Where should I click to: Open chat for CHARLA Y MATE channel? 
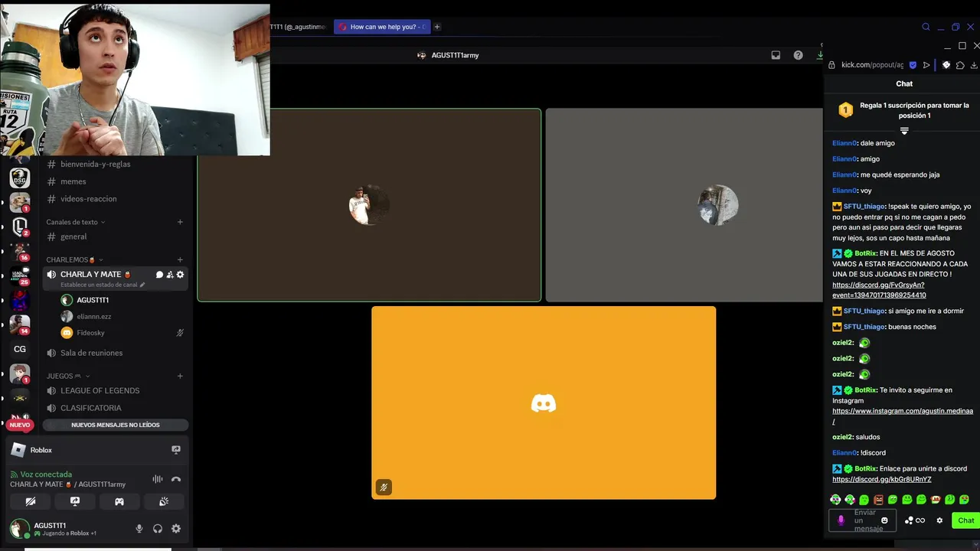[x=159, y=275]
